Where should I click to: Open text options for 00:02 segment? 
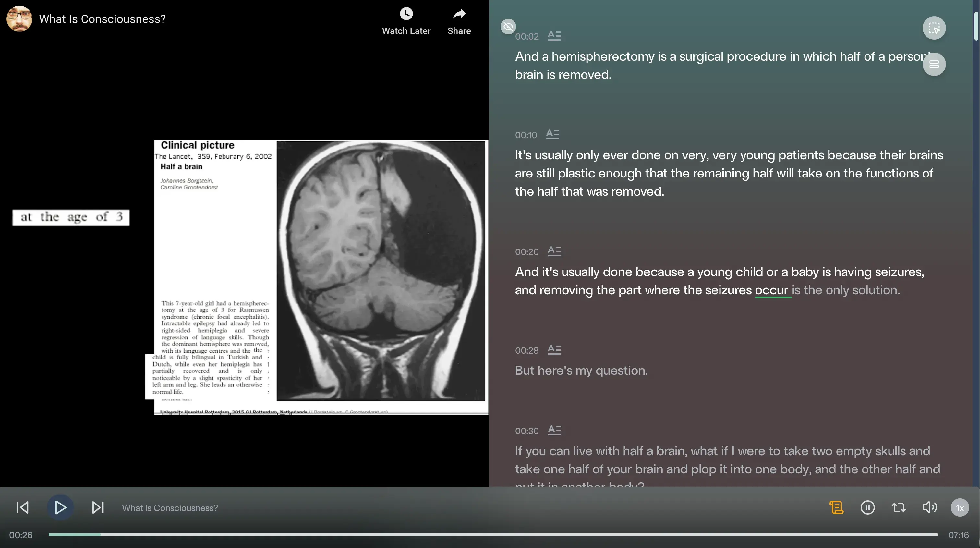coord(554,36)
